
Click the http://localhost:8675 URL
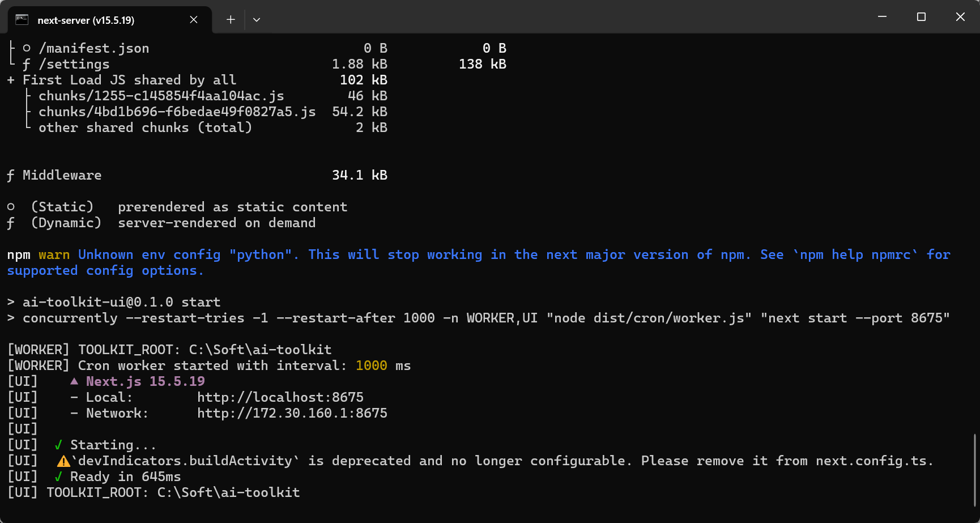(x=280, y=397)
